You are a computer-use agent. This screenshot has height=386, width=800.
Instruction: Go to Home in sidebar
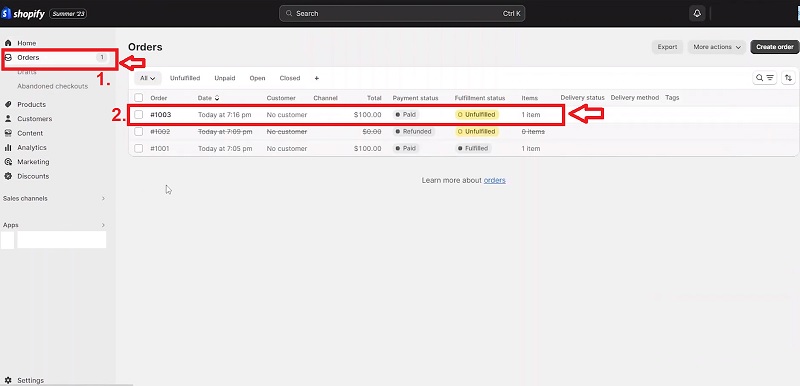(27, 43)
